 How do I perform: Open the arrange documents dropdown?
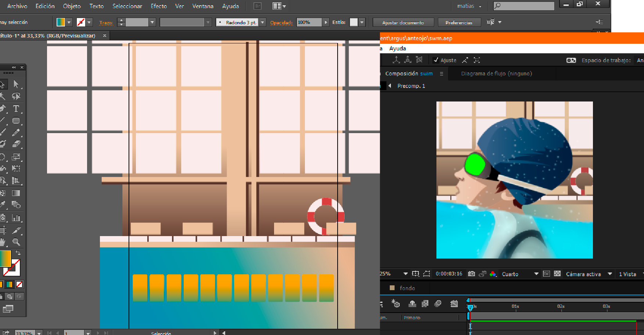point(279,6)
